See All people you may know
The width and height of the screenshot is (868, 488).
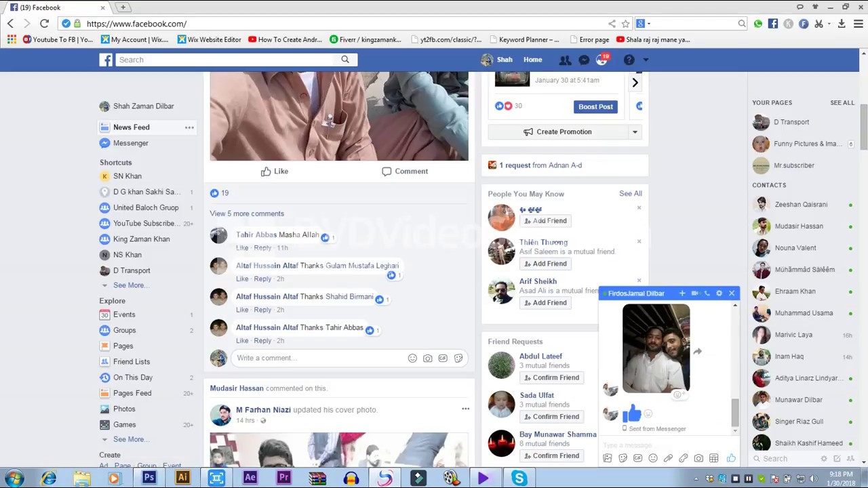[x=631, y=194]
